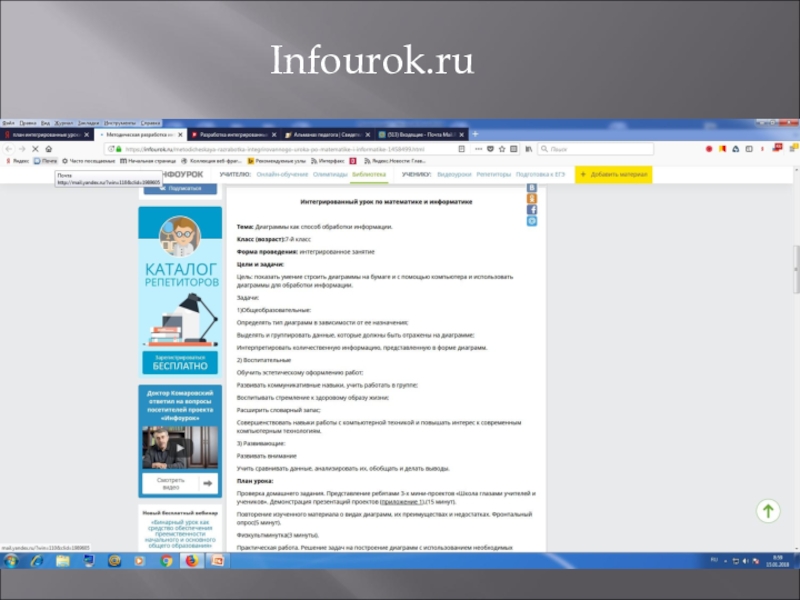Open Windows Explorer folder on taskbar
Image resolution: width=800 pixels, height=600 pixels.
63,561
